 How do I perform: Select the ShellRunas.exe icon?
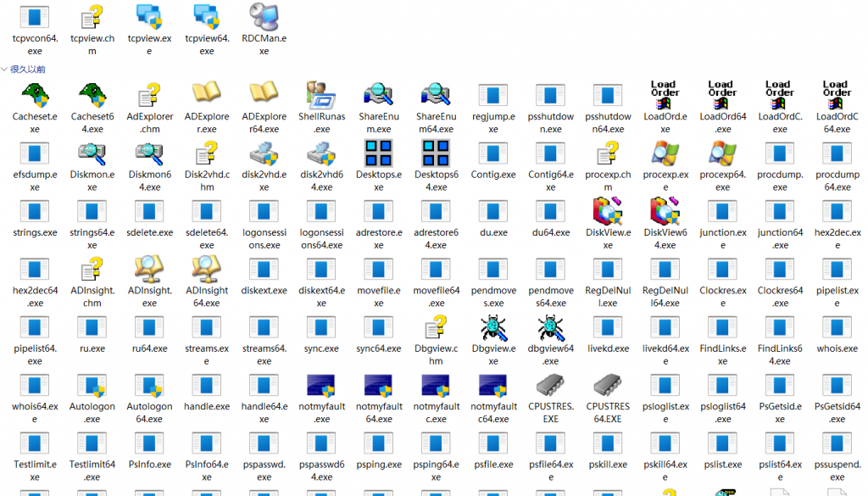click(321, 95)
